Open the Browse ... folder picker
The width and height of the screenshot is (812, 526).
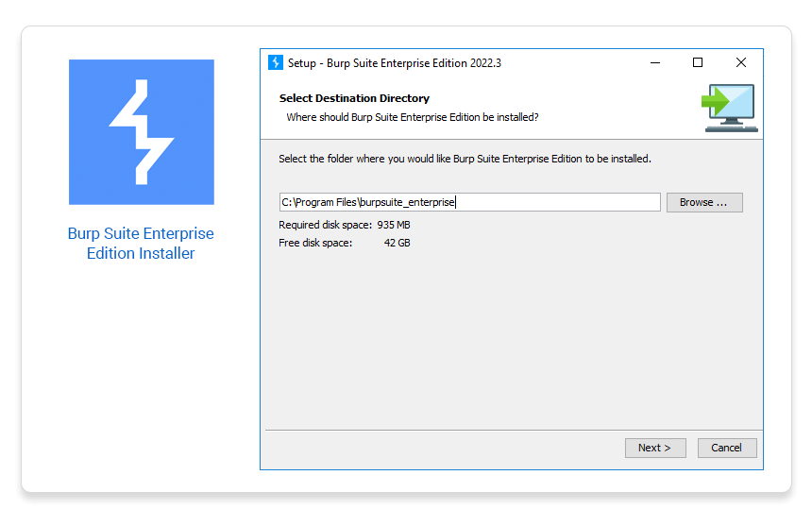(x=704, y=202)
